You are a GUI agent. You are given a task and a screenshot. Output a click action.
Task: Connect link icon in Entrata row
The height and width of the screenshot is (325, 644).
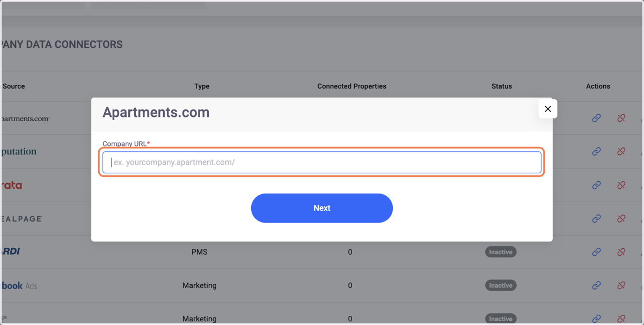[x=596, y=185]
